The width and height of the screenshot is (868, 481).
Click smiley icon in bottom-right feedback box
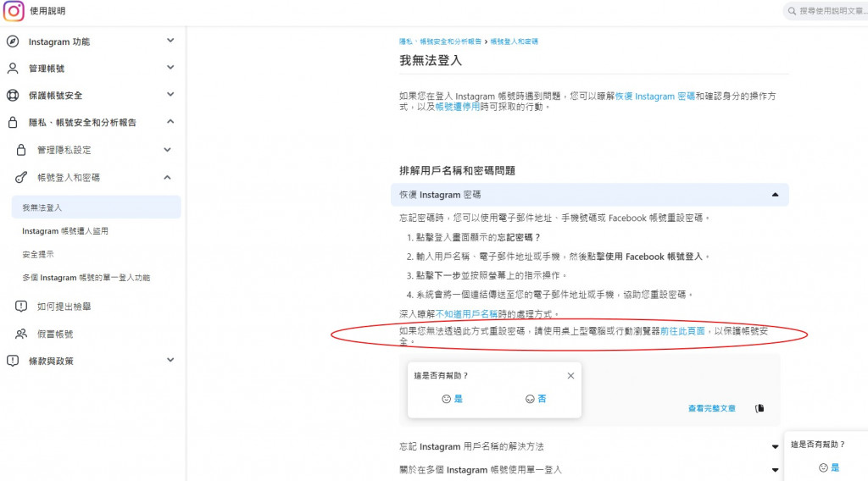pos(823,467)
